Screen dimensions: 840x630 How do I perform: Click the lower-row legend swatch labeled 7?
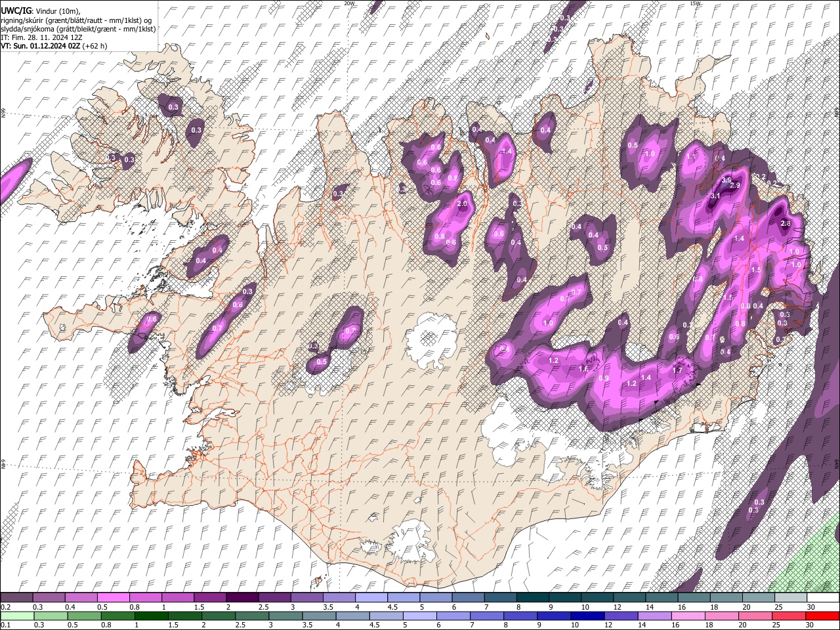487,616
